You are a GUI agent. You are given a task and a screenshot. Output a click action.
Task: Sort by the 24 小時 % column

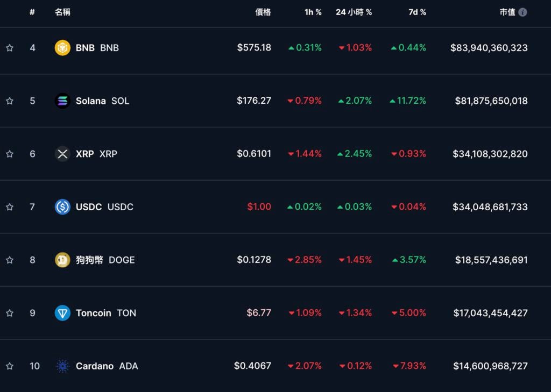pyautogui.click(x=354, y=12)
